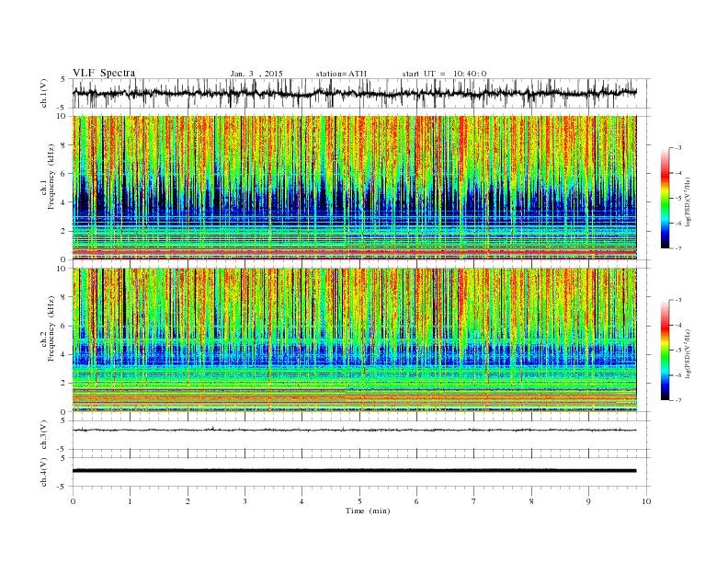Screen dimensions: 728x563
Task: Click inside the ch.2 spectrogram panel
Action: [354, 340]
